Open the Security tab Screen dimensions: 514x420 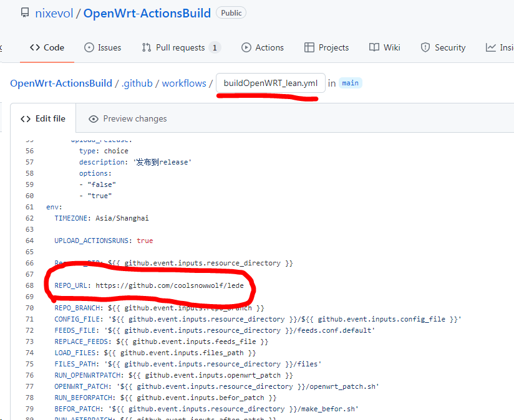tap(443, 47)
